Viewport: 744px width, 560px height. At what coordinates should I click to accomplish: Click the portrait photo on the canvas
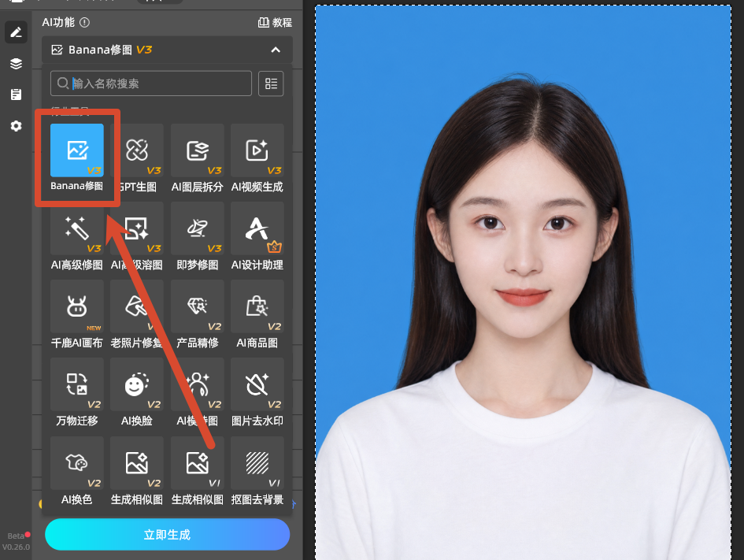point(523,283)
